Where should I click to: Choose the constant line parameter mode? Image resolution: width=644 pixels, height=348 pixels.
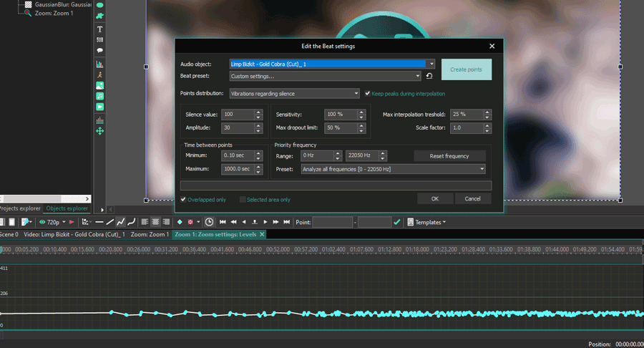[99, 222]
